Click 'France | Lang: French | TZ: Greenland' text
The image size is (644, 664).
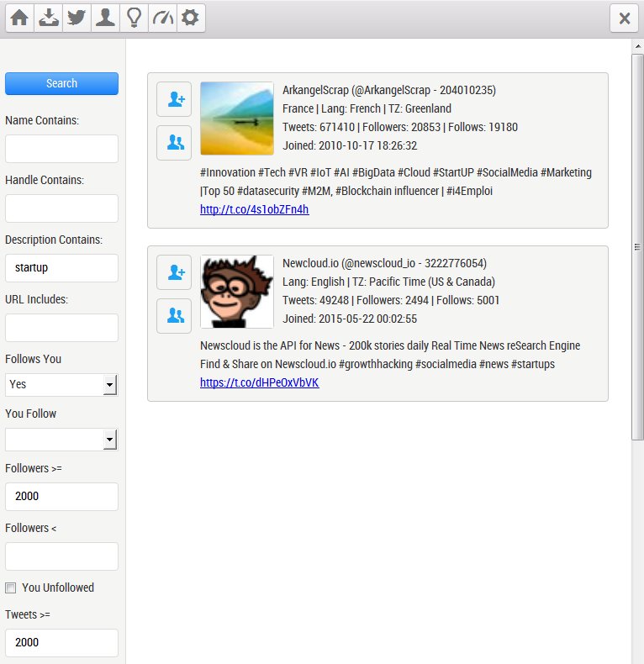click(x=367, y=108)
